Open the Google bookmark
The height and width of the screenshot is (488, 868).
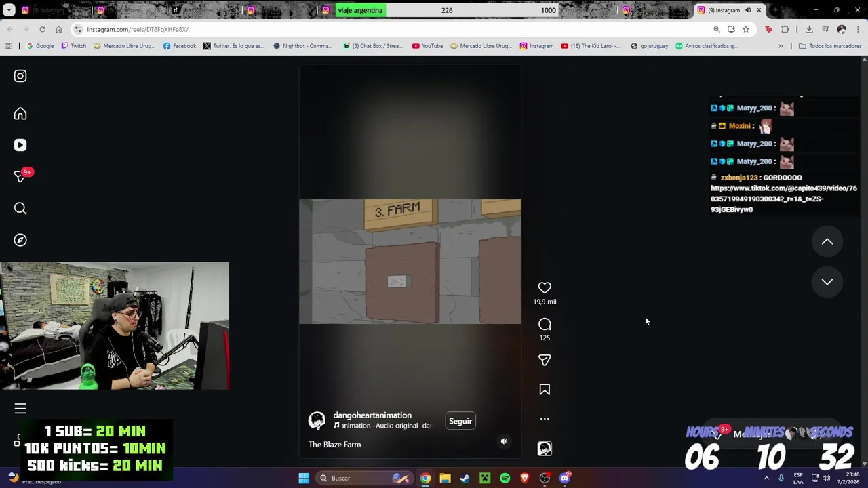tap(40, 46)
